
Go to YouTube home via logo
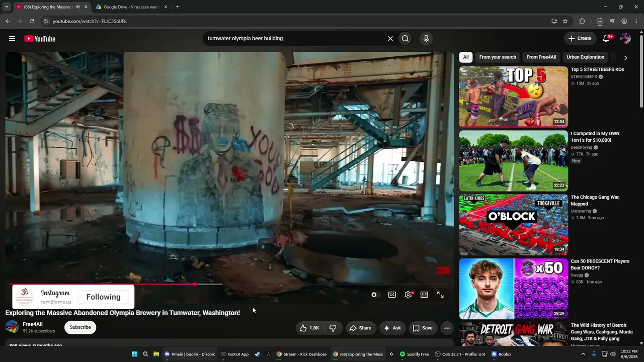pos(40,39)
